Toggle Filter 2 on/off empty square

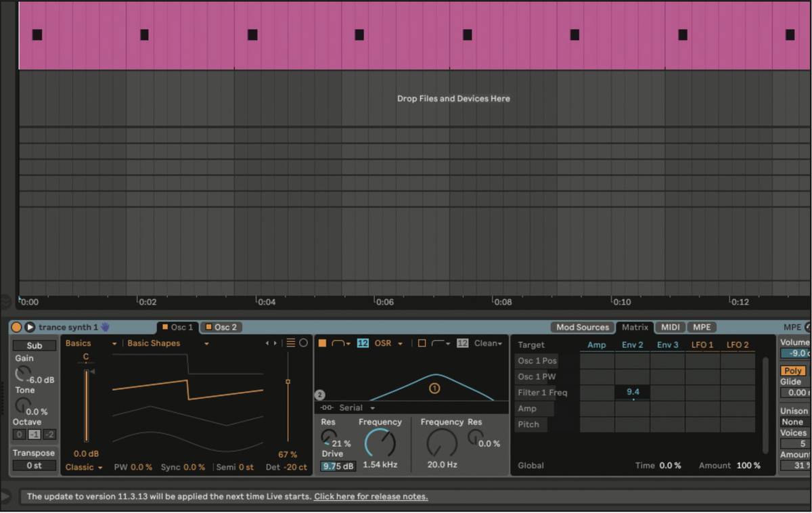point(422,344)
